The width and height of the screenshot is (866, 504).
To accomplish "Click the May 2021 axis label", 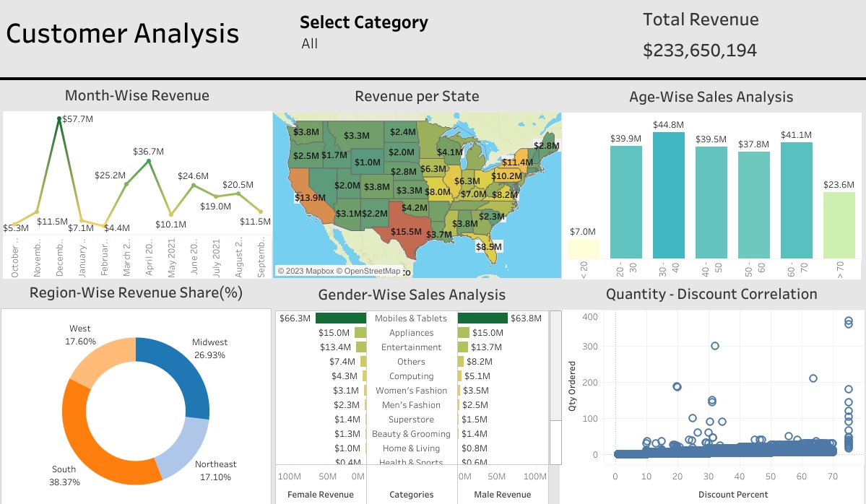I will pos(171,258).
